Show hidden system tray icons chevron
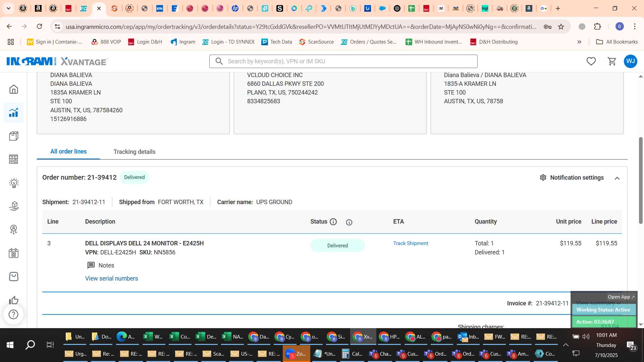644x362 pixels. coord(566,345)
